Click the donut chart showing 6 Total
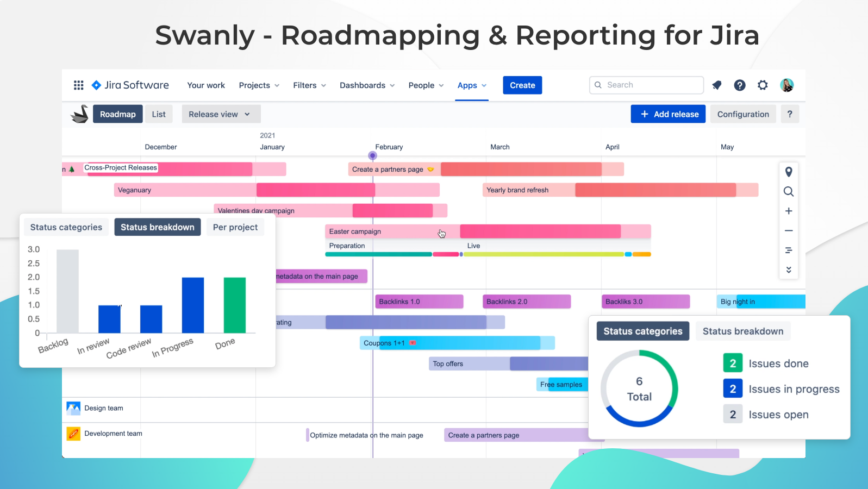 639,388
